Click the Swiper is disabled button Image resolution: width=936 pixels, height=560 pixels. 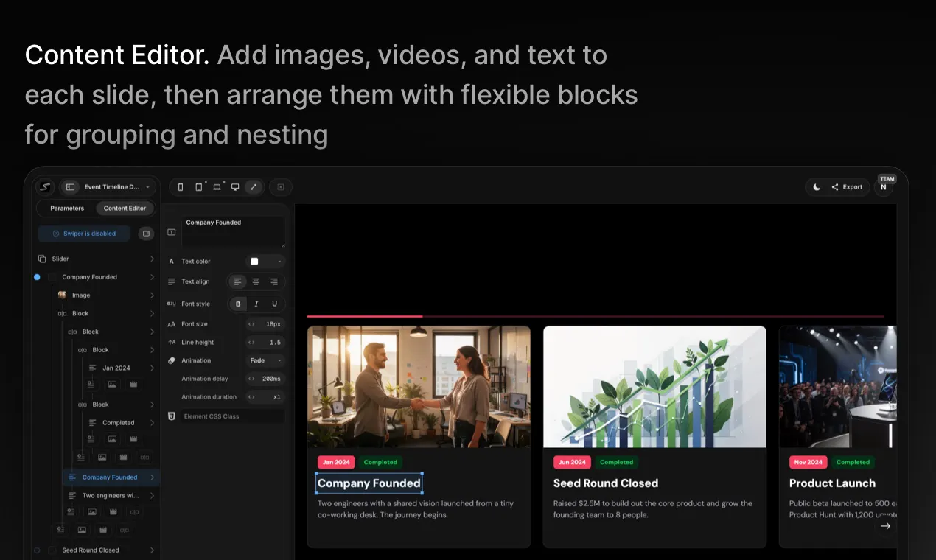[x=84, y=234]
